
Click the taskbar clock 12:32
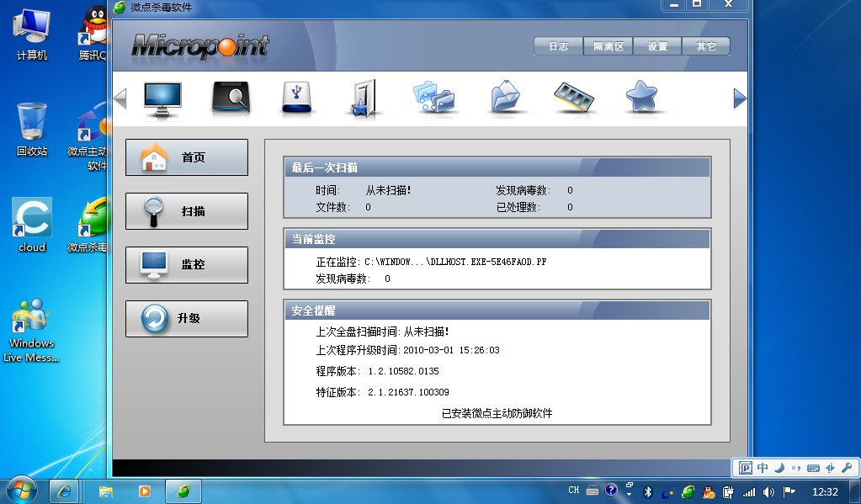pyautogui.click(x=825, y=492)
